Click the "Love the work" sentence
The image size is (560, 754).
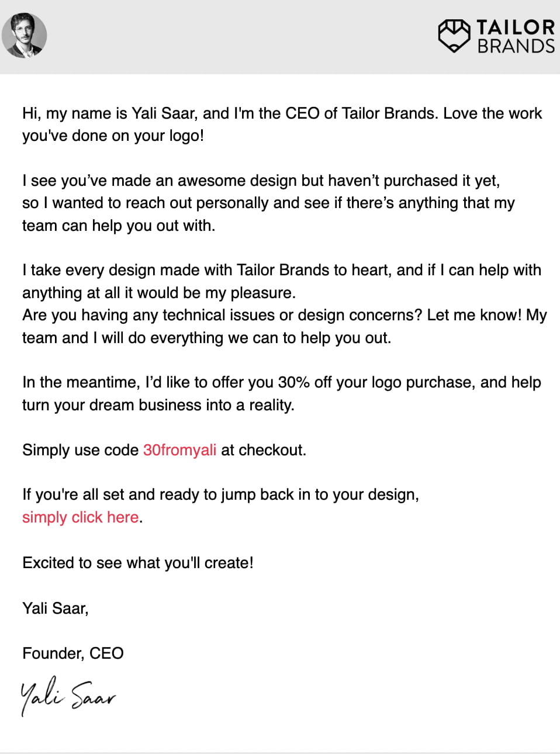[492, 113]
